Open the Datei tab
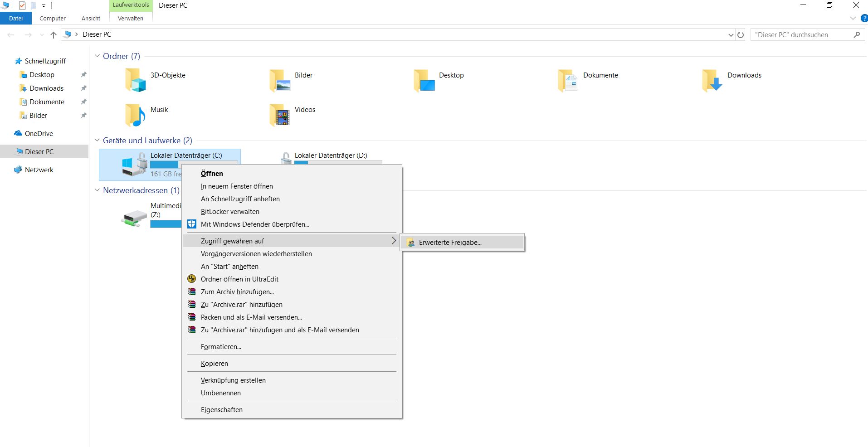 pyautogui.click(x=16, y=18)
